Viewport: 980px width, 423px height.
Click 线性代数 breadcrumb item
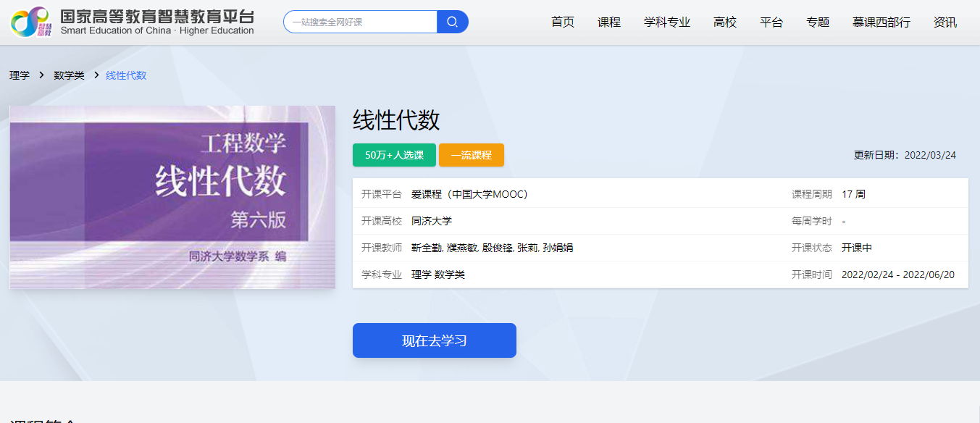point(126,75)
